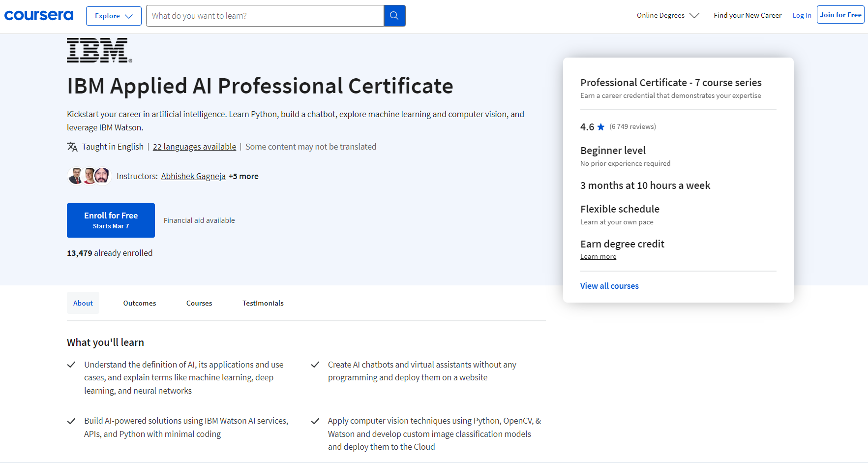Screen dimensions: 868x463
Task: Open Find your New Career link
Action: point(748,16)
